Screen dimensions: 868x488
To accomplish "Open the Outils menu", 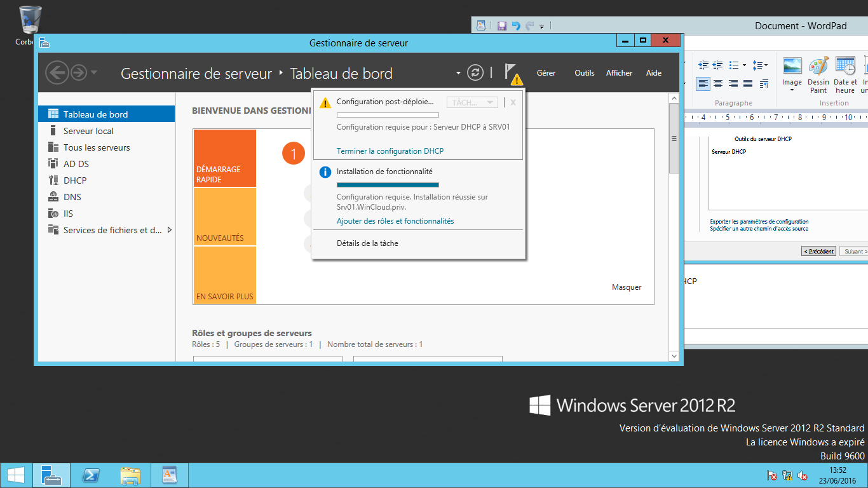I will tap(585, 73).
